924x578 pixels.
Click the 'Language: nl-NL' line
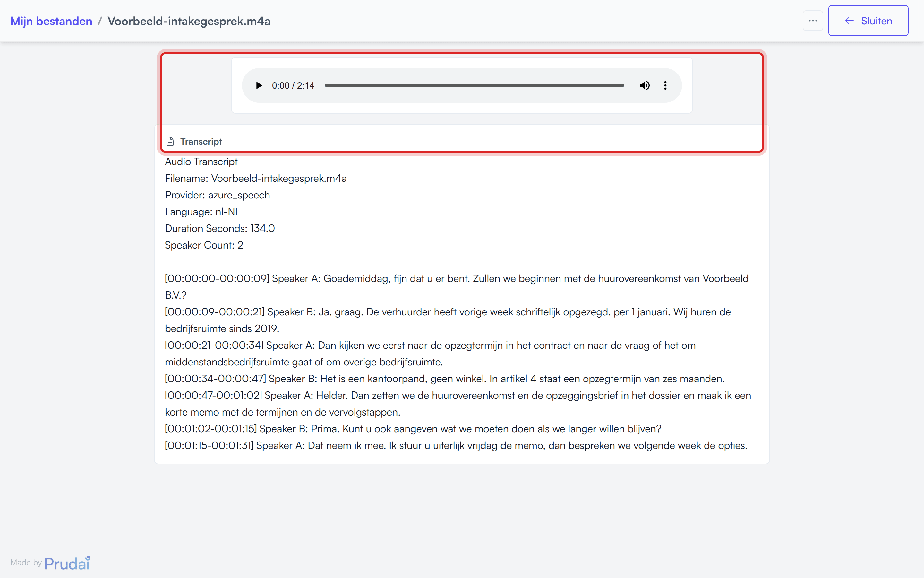(x=202, y=212)
